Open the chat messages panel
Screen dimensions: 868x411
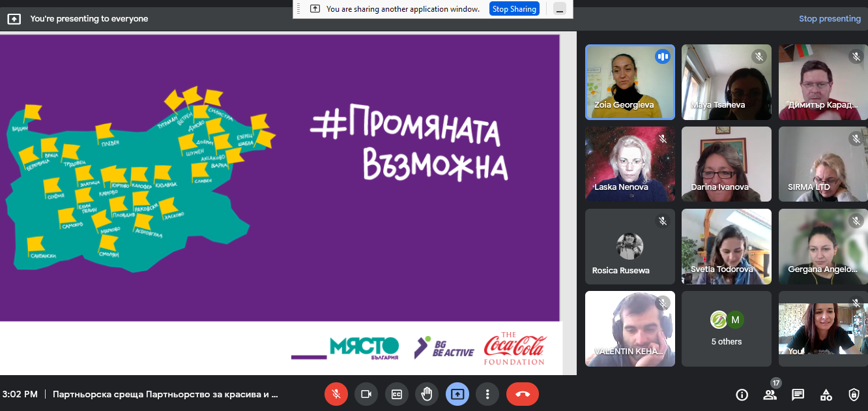798,395
